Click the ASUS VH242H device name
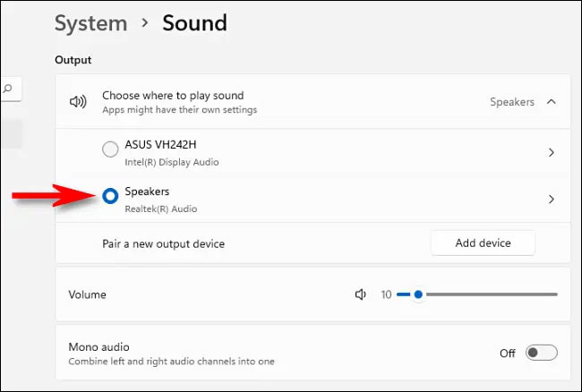This screenshot has width=582, height=392. (158, 145)
